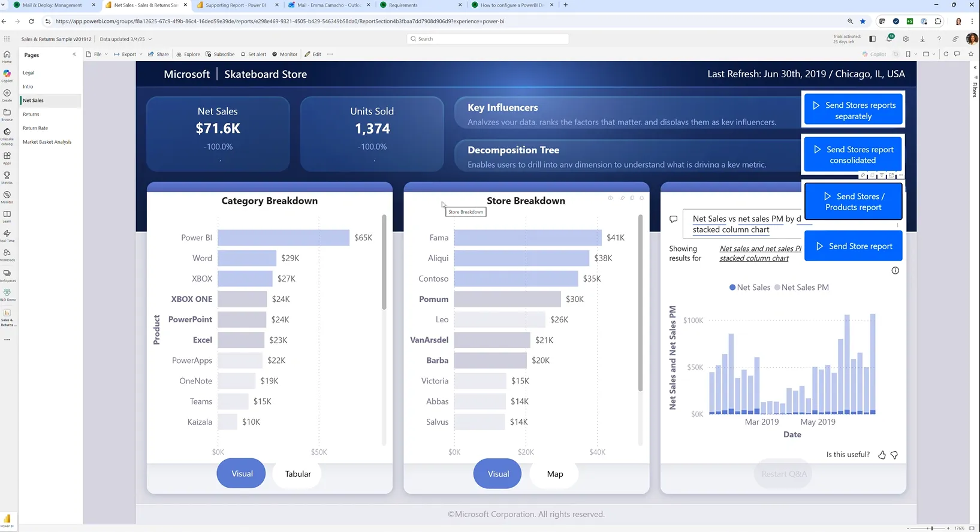Open Home in the left navigation

(x=7, y=56)
